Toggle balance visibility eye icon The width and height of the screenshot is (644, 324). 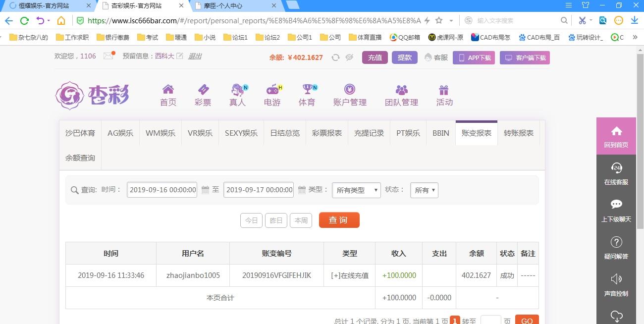pos(349,57)
